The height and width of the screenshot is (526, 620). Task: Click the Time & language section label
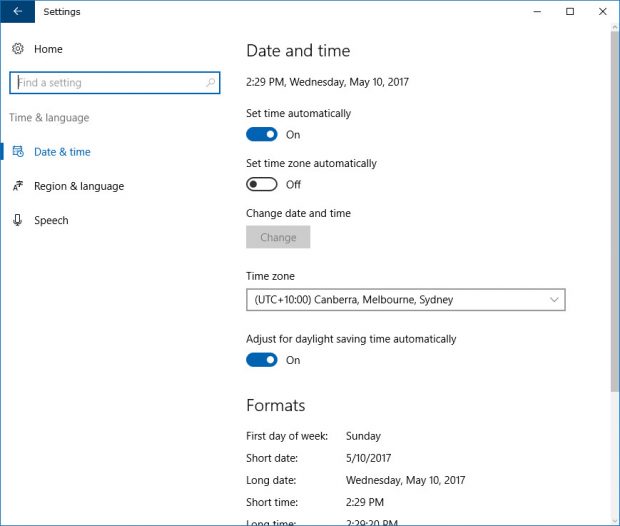(x=49, y=117)
